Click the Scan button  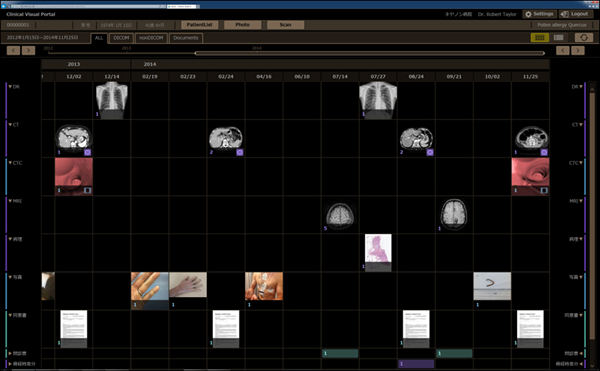pos(285,25)
